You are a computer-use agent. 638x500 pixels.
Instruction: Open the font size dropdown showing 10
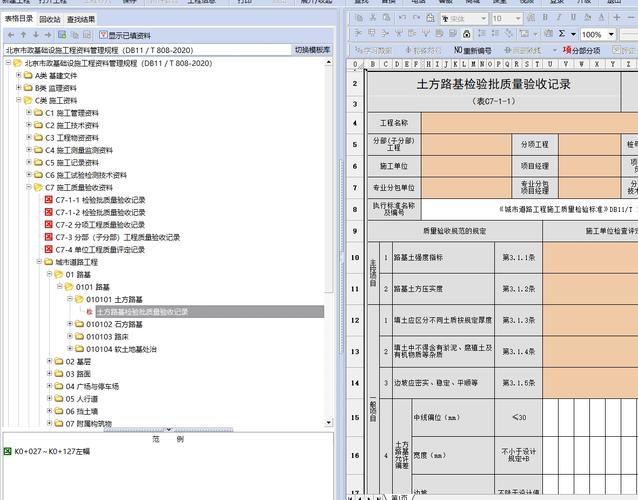(518, 18)
